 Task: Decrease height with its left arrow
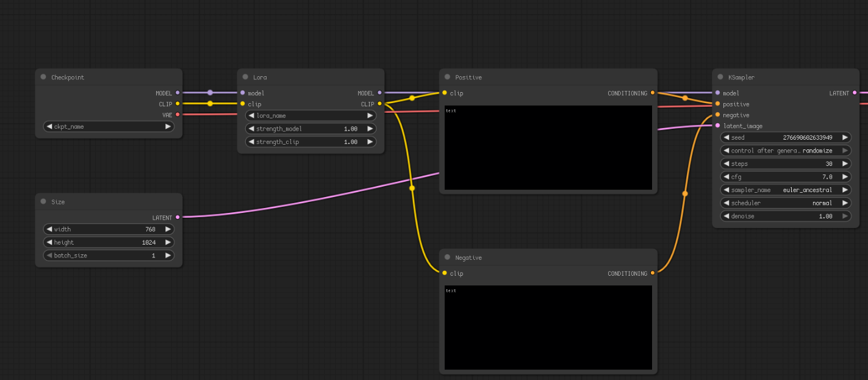[49, 242]
